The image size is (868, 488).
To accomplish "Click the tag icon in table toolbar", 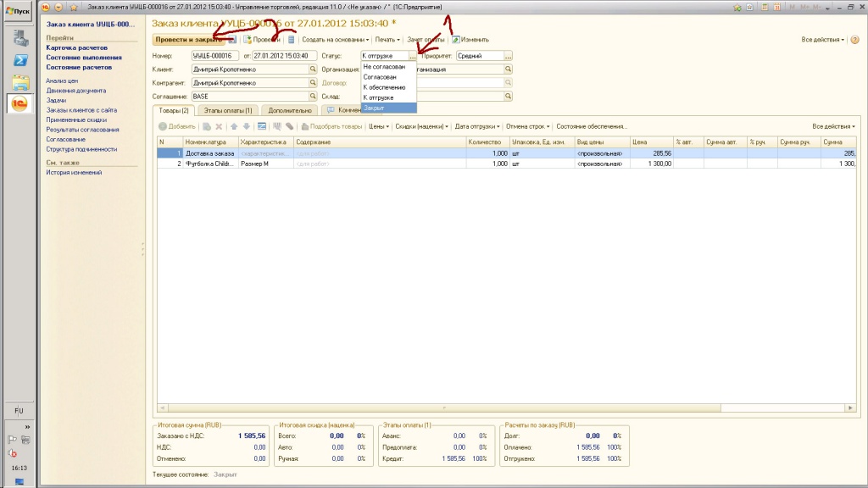I will click(290, 127).
